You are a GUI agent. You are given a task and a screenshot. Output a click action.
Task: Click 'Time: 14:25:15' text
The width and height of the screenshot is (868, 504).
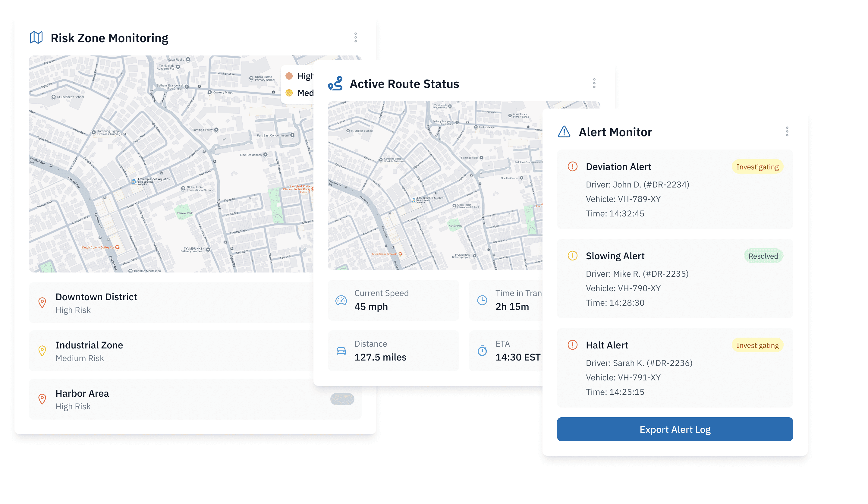[615, 392]
